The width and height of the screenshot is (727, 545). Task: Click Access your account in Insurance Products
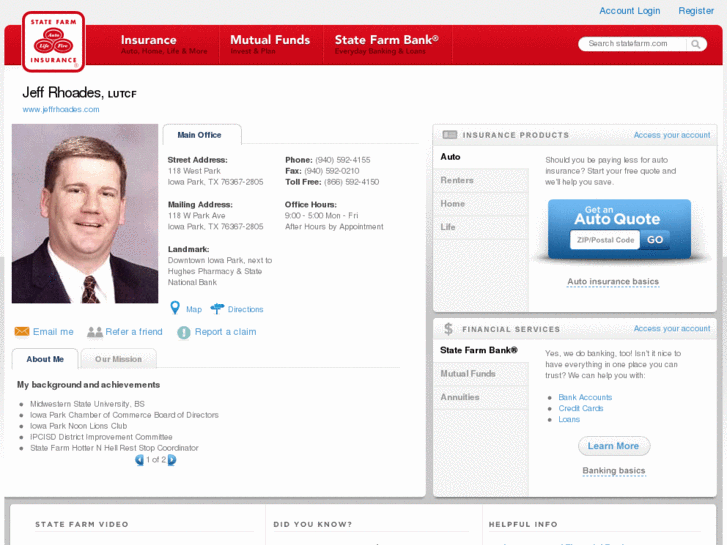pyautogui.click(x=672, y=135)
